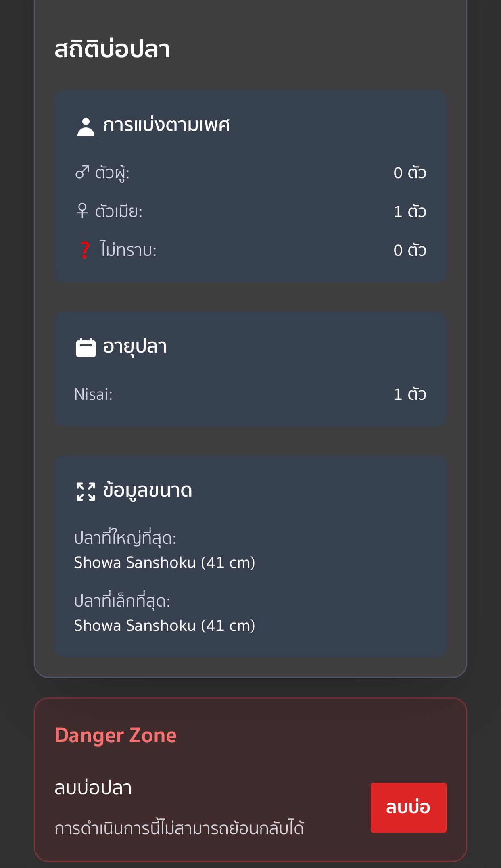Click Showa Sanshoku under ปลาที่เล็กที่สุด
The width and height of the screenshot is (501, 868).
164,625
